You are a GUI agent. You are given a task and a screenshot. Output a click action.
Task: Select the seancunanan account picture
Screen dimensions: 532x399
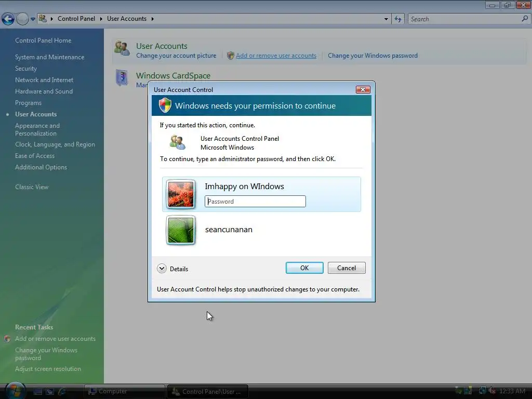click(181, 230)
